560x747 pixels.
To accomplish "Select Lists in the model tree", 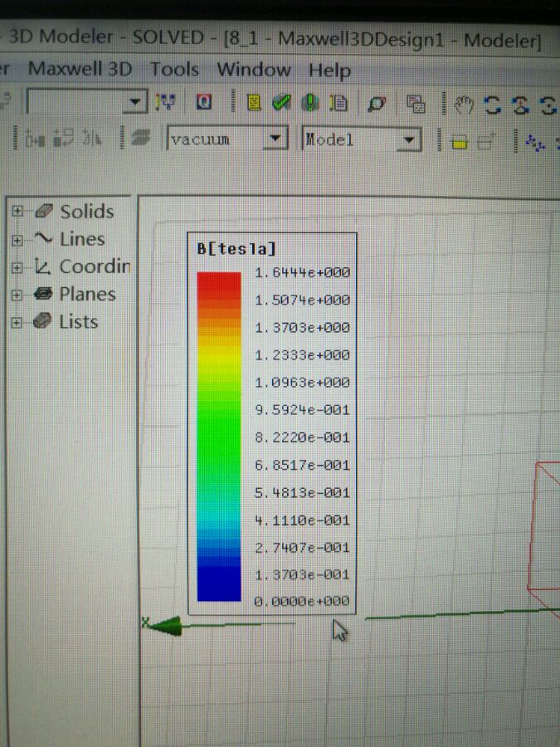I will [x=79, y=322].
